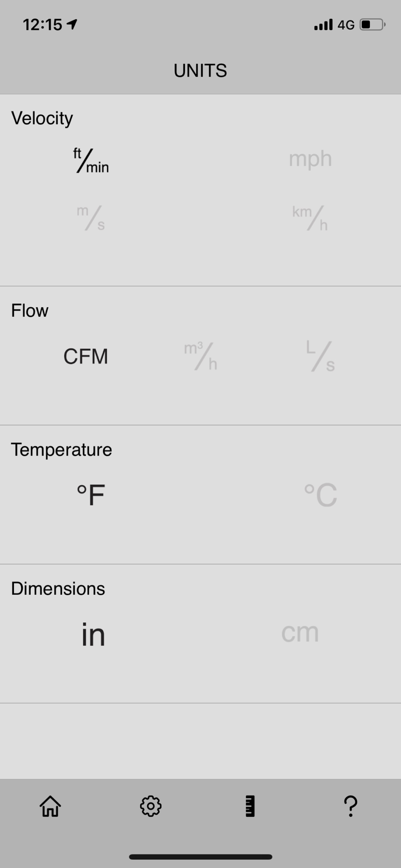Select inches for dimensions
401x868 pixels.
coord(93,634)
